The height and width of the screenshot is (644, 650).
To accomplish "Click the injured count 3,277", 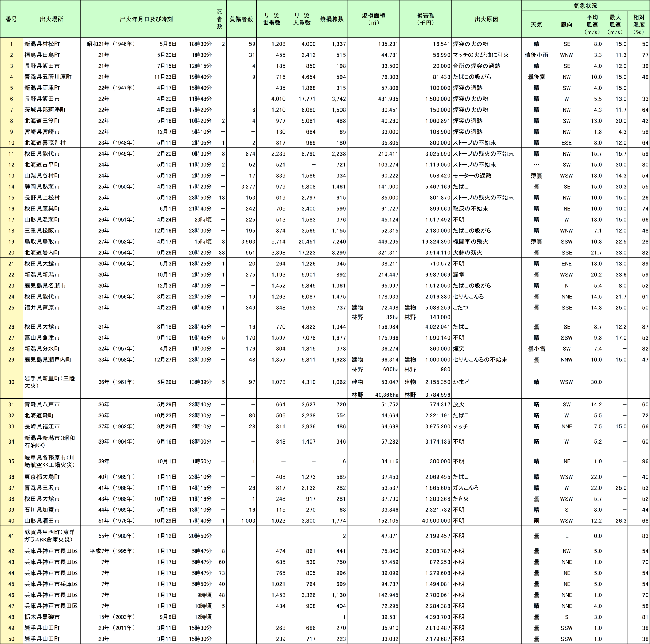I will (x=248, y=187).
